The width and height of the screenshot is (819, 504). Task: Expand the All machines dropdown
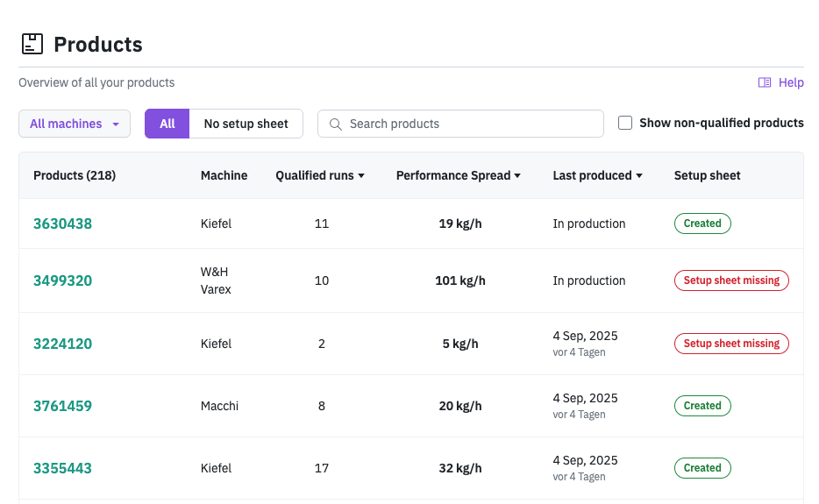pyautogui.click(x=75, y=124)
